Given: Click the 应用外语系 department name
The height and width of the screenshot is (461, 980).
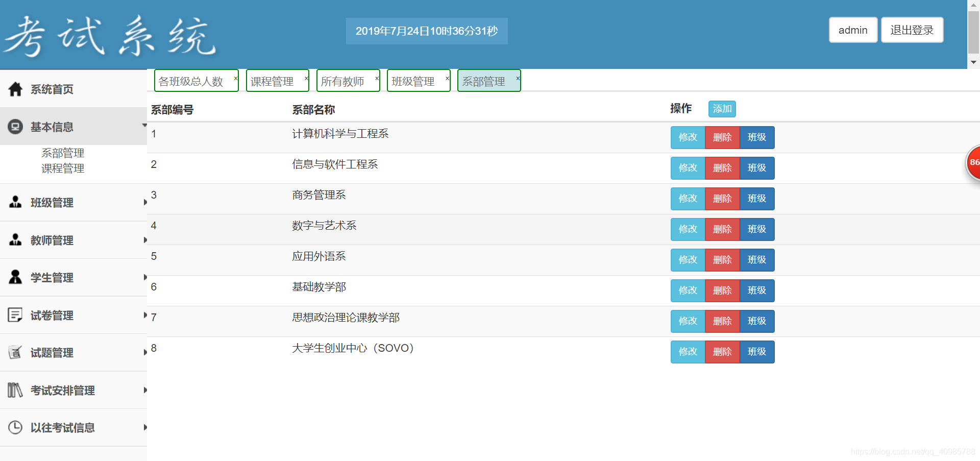Looking at the screenshot, I should (x=319, y=256).
